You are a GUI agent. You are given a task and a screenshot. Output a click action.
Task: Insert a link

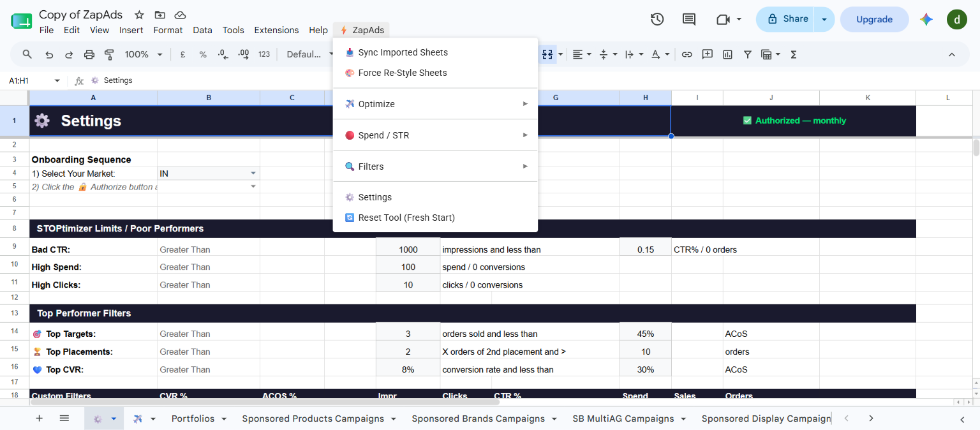click(687, 54)
